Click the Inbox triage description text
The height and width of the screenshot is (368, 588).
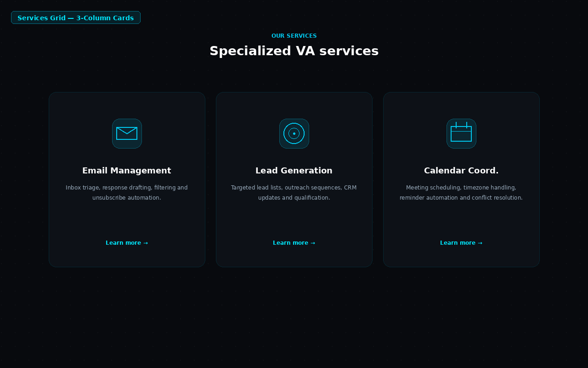click(x=127, y=193)
